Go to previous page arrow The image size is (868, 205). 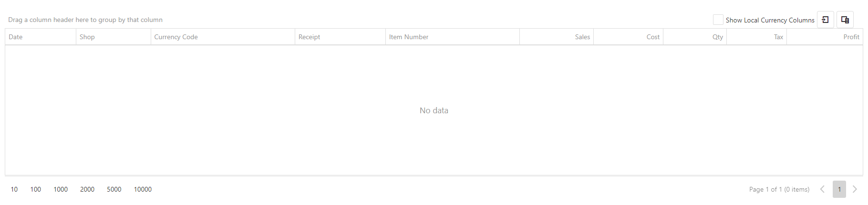tap(822, 189)
